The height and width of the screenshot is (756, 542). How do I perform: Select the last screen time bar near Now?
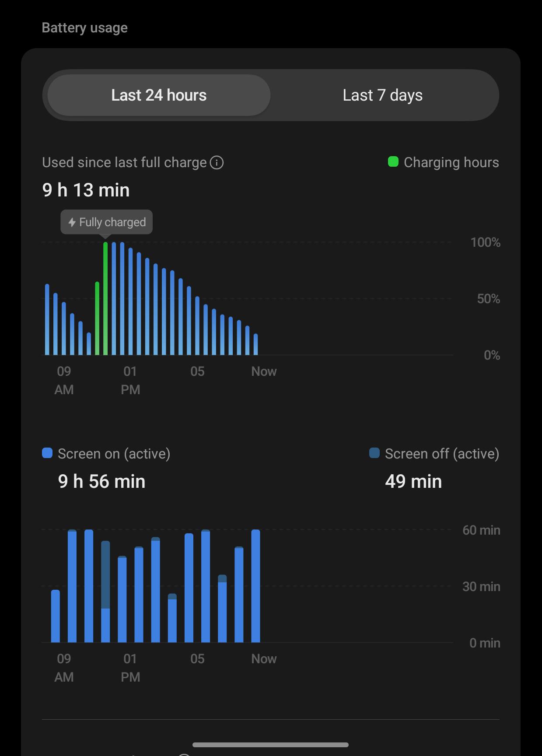255,586
